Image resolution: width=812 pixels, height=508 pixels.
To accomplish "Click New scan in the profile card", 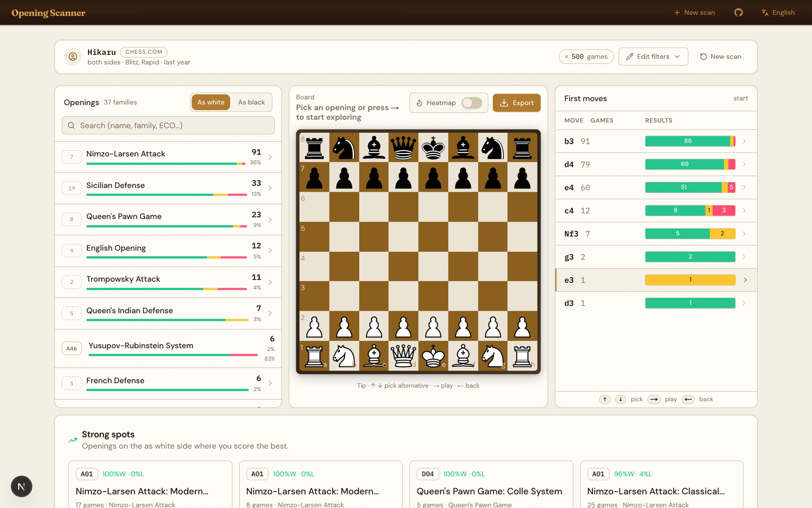I will (721, 56).
